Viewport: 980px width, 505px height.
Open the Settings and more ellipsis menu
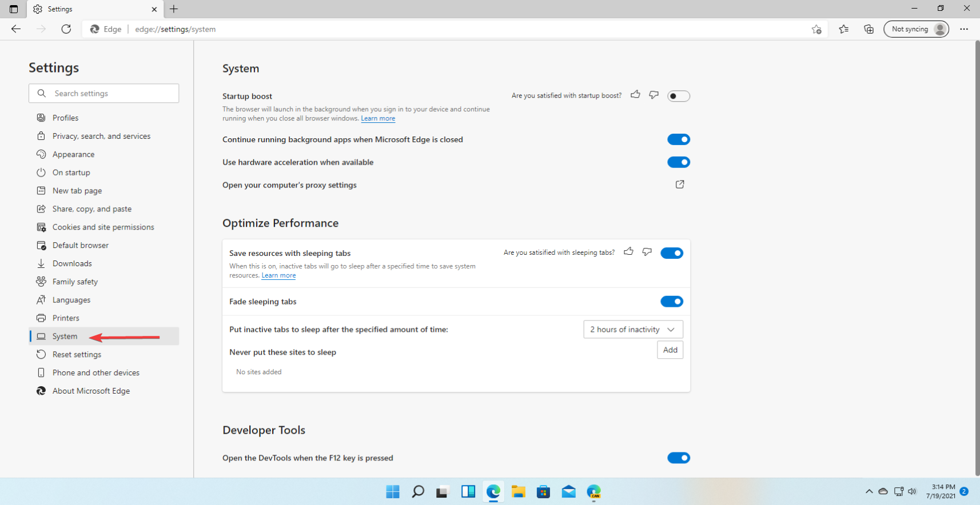(x=964, y=29)
